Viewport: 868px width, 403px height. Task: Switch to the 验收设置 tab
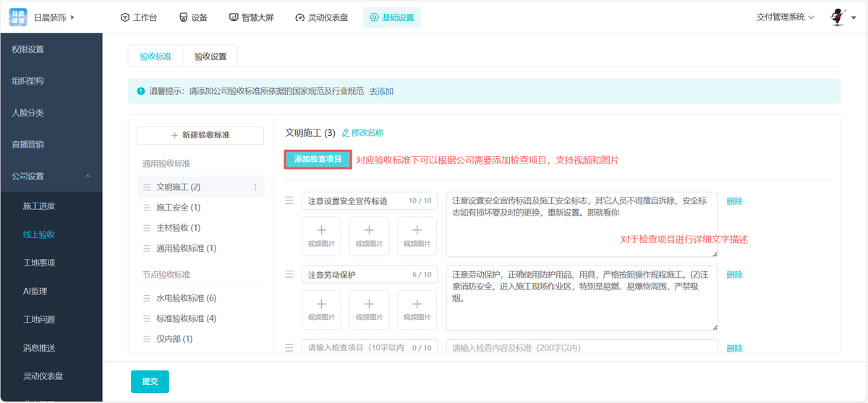(x=210, y=56)
